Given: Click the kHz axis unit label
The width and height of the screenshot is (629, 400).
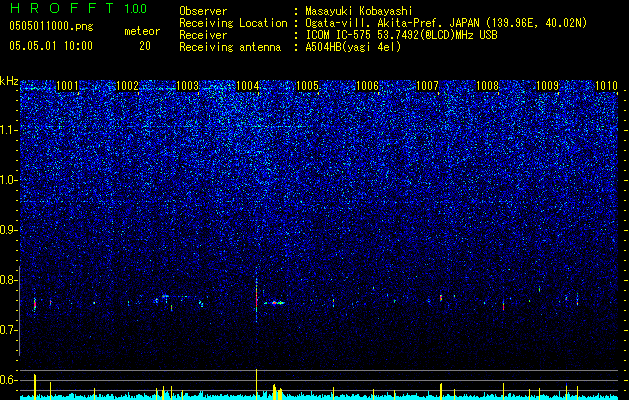Looking at the screenshot, I should click(9, 81).
